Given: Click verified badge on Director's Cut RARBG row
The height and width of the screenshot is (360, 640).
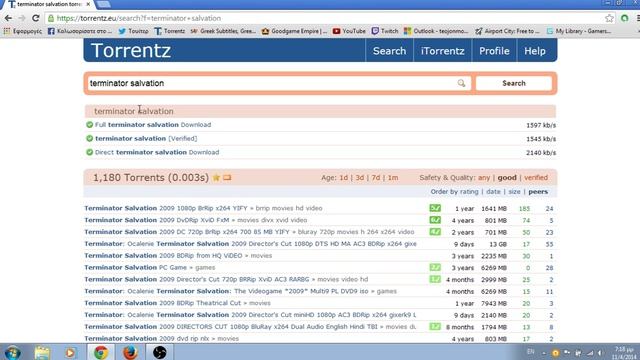Looking at the screenshot, I should [x=435, y=280].
